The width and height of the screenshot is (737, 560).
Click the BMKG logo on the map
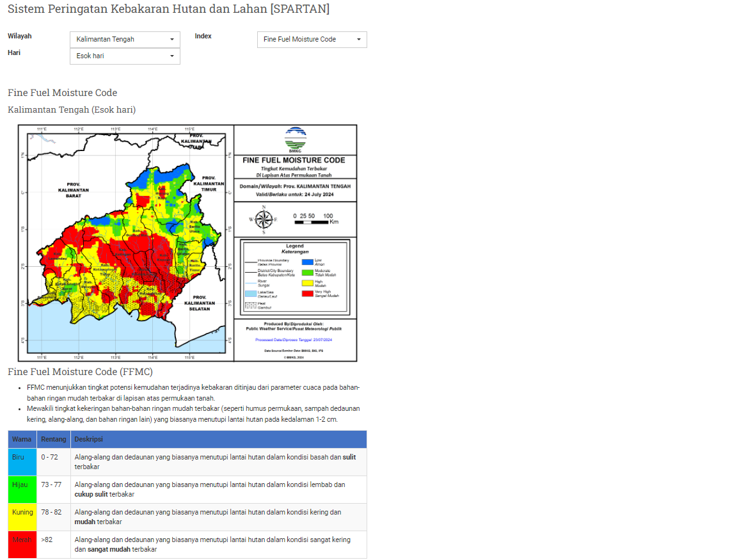point(295,140)
